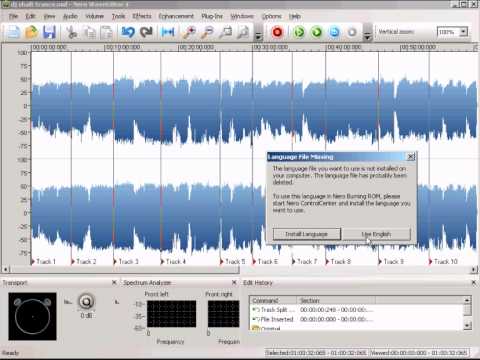This screenshot has width=480, height=360.
Task: Zoom in with the magnifier plus icon
Action: point(189,32)
